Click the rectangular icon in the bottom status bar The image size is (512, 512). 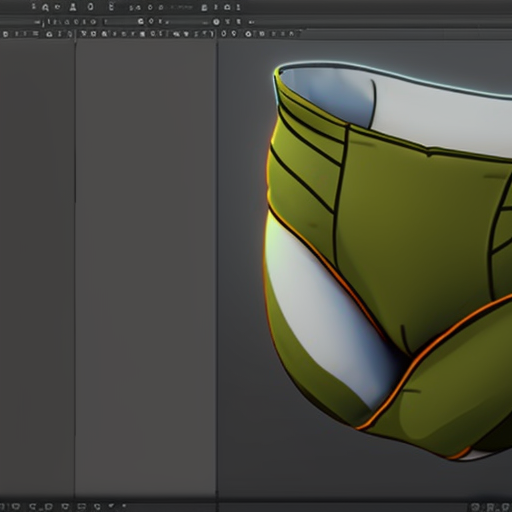[x=82, y=507]
